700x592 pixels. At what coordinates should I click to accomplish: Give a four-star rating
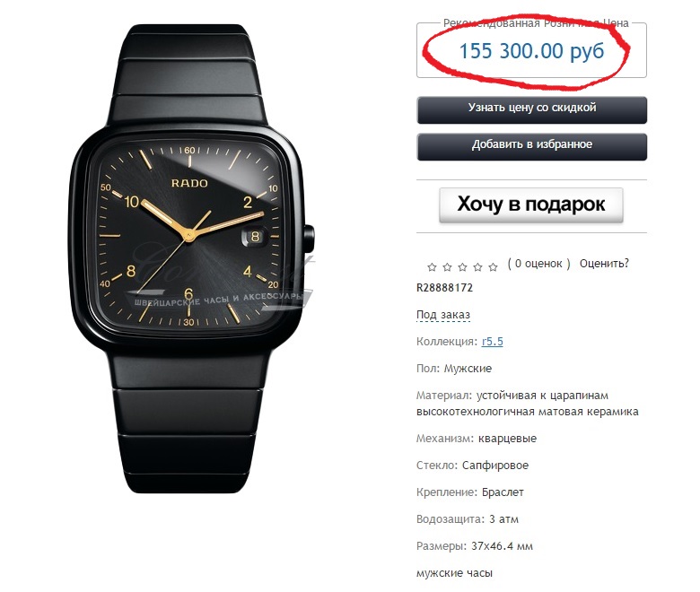click(477, 267)
